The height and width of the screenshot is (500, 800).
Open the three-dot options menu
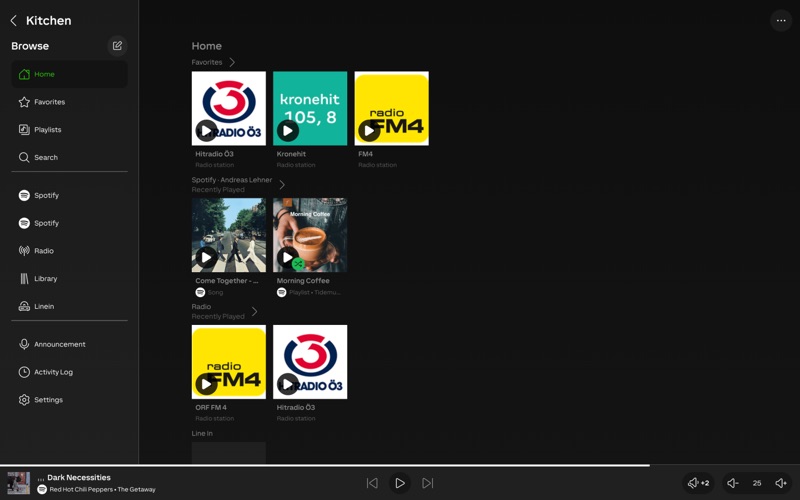pos(781,20)
